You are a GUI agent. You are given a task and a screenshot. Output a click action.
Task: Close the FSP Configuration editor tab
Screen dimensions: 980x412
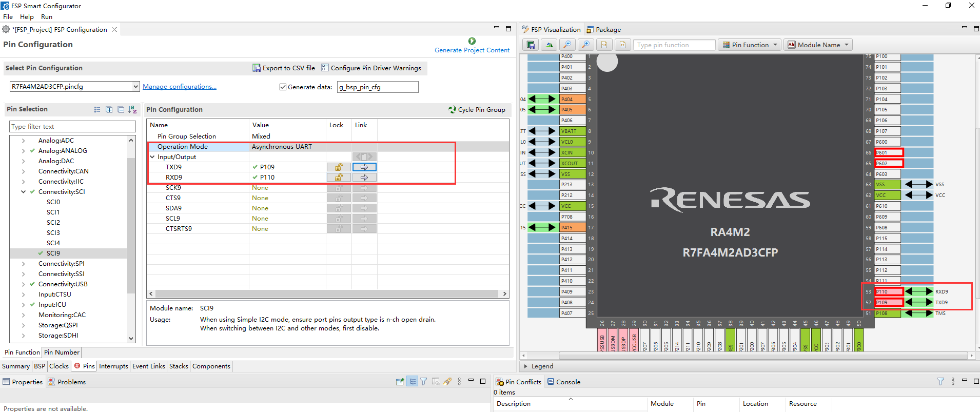coord(114,29)
